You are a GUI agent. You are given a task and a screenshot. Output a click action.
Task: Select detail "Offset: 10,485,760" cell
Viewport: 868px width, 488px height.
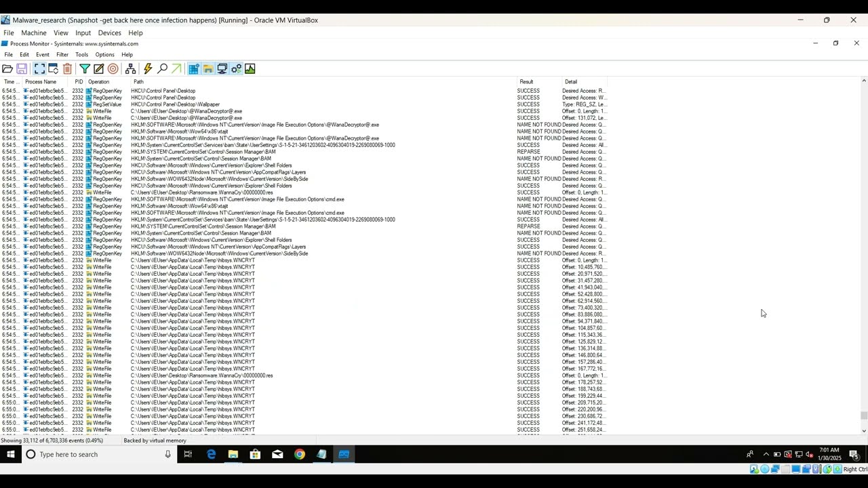[585, 267]
